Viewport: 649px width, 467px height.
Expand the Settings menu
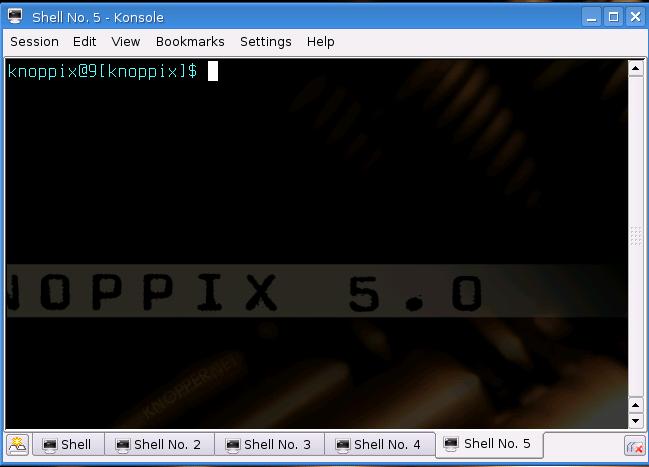tap(265, 42)
